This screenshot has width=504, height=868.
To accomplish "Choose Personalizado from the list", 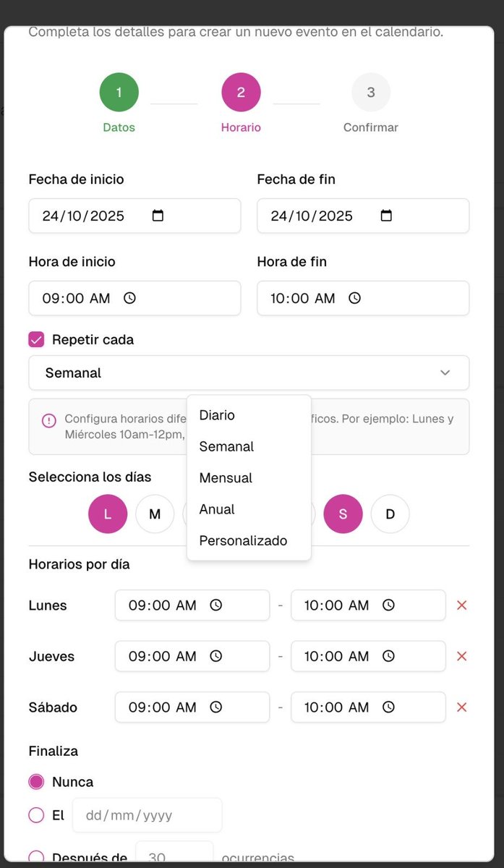I will [x=249, y=540].
